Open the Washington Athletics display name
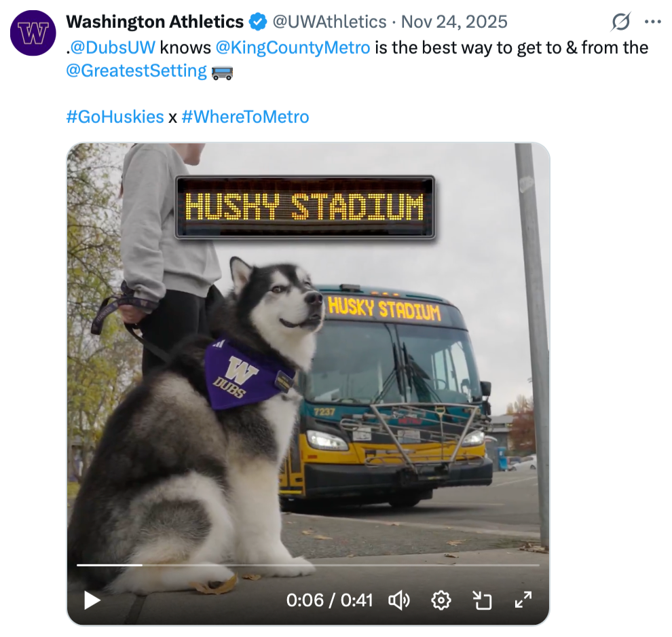The height and width of the screenshot is (637, 672). 155,22
